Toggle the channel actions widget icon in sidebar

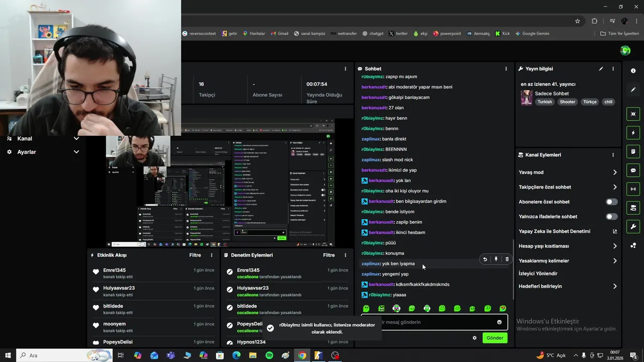point(633,208)
